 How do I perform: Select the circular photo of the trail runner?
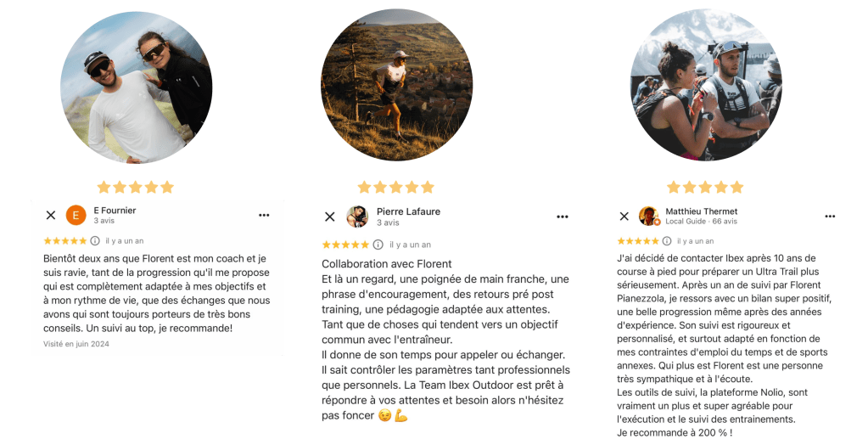pos(396,85)
